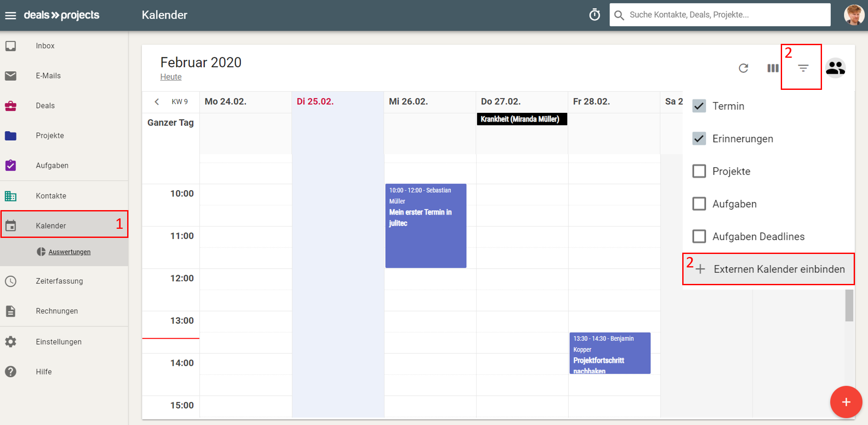Viewport: 868px width, 425px height.
Task: Click the E-Mails envelope icon
Action: click(x=11, y=76)
